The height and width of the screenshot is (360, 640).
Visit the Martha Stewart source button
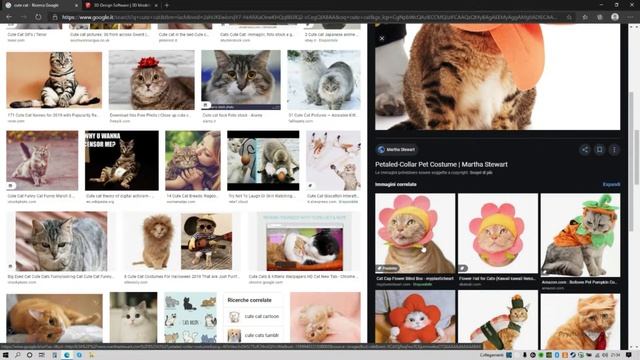396,150
